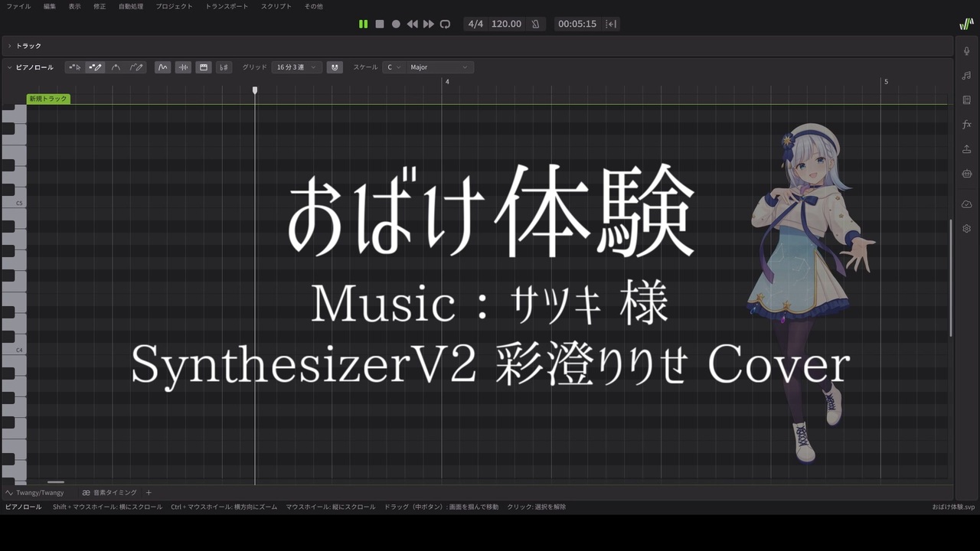This screenshot has width=980, height=551.
Task: Click the 4/4 time signature field
Action: [475, 24]
